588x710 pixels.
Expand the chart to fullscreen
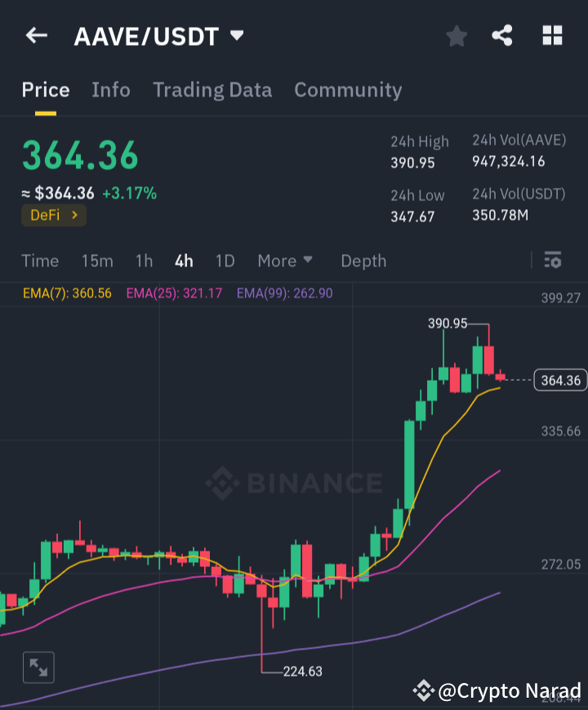click(38, 667)
